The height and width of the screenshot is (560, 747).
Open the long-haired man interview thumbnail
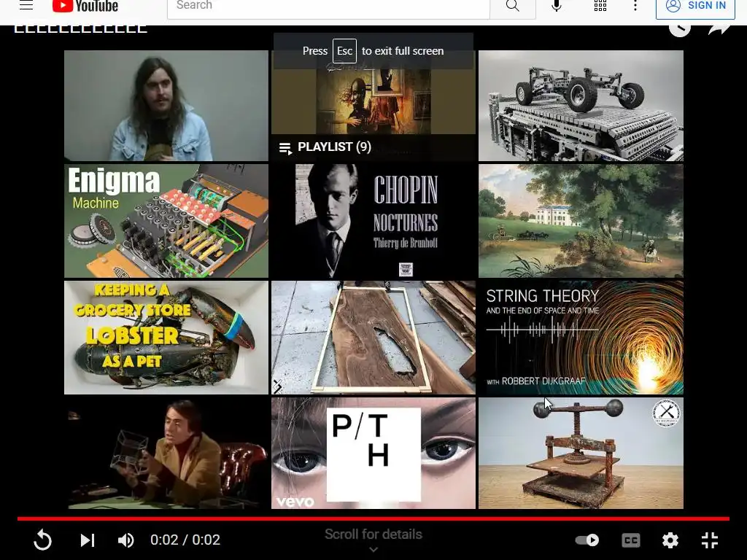tap(166, 106)
